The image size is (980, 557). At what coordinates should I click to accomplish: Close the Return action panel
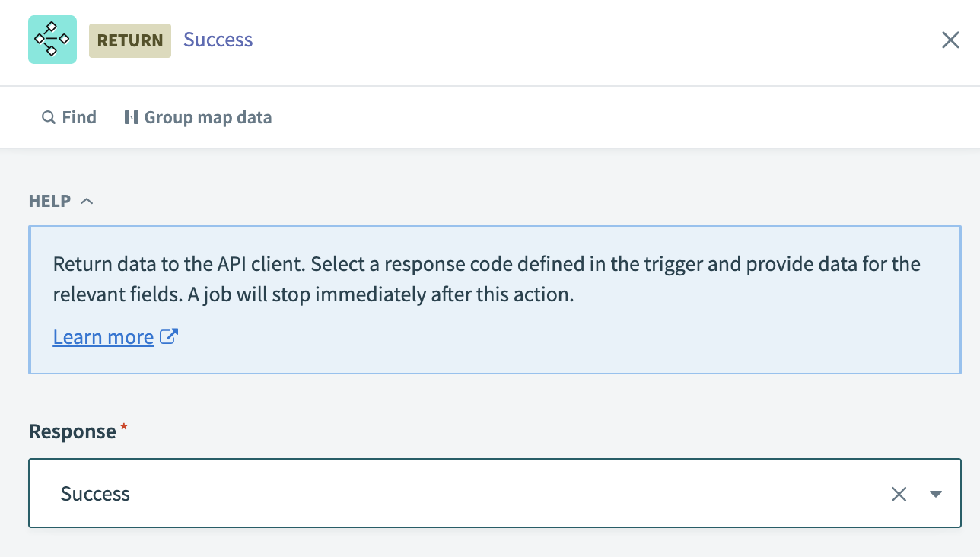[950, 40]
